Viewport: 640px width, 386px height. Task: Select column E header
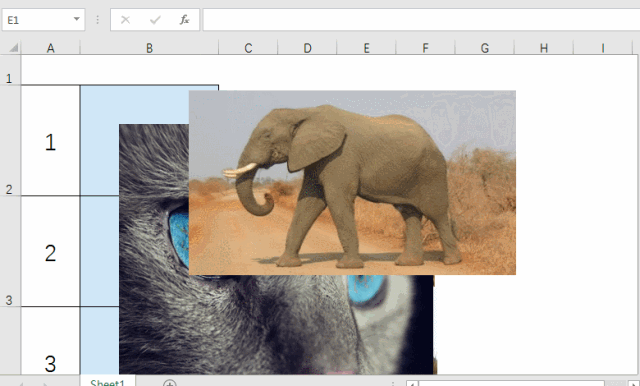pos(366,48)
